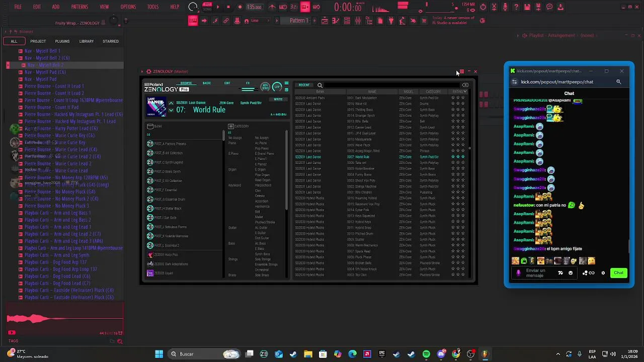
Task: Toggle PAT/SONG mode switch
Action: [207, 7]
